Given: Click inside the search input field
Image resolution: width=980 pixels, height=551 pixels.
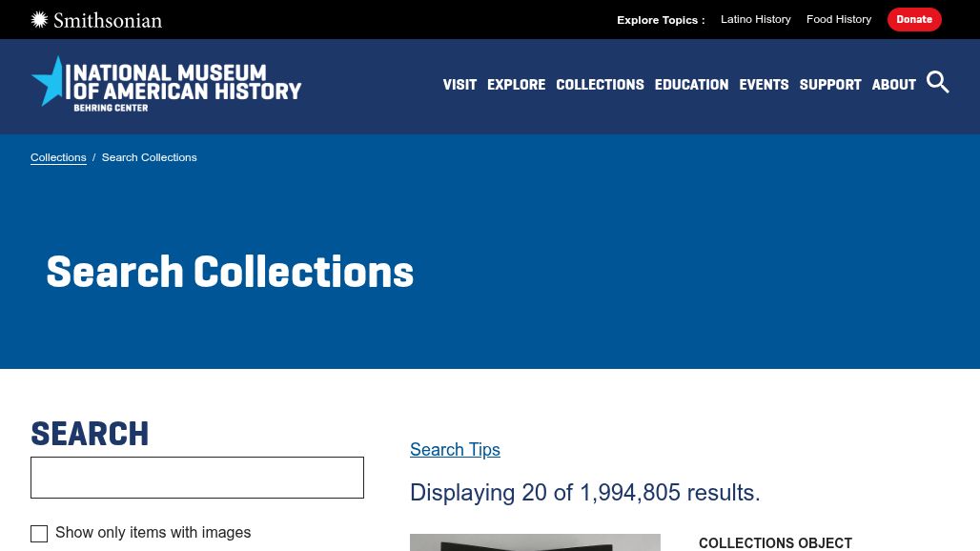Looking at the screenshot, I should (x=197, y=477).
